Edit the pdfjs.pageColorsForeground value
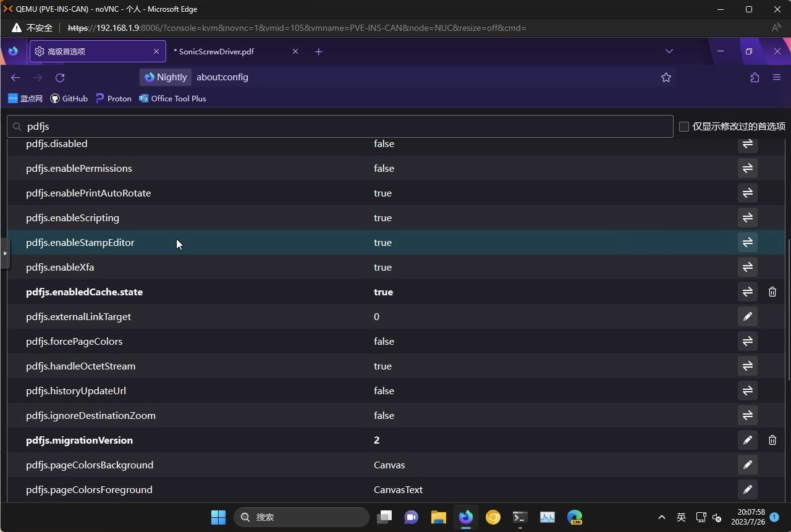Screen dimensions: 791x532 747,489
